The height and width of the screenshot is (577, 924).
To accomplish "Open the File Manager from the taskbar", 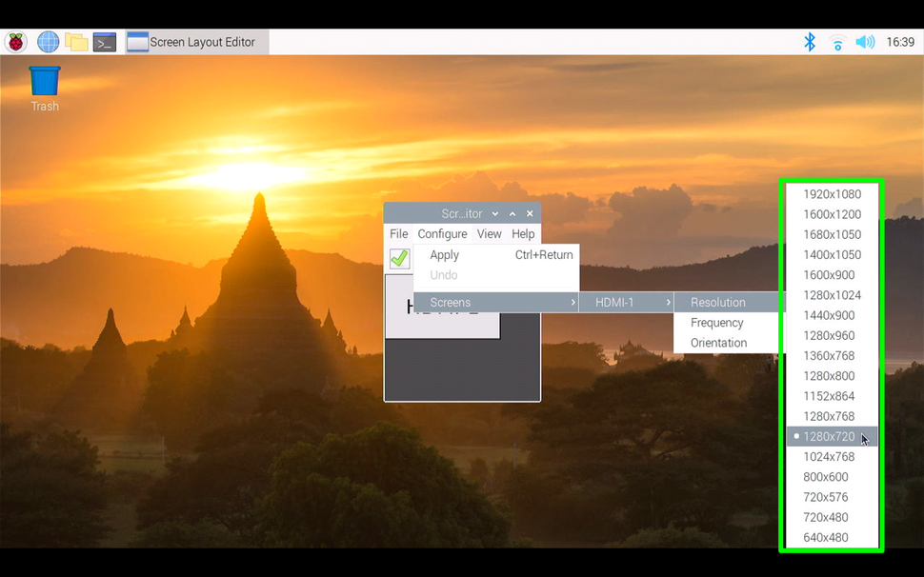I will tap(74, 41).
